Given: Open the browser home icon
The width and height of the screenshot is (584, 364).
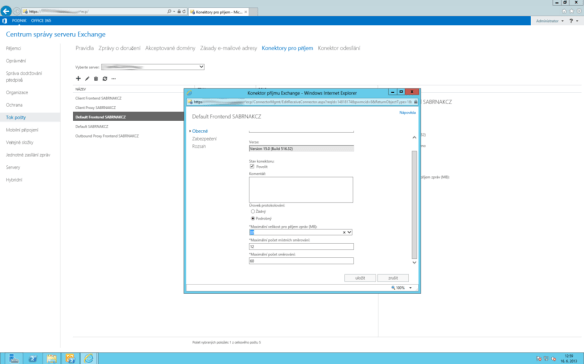Looking at the screenshot, I should pyautogui.click(x=564, y=11).
